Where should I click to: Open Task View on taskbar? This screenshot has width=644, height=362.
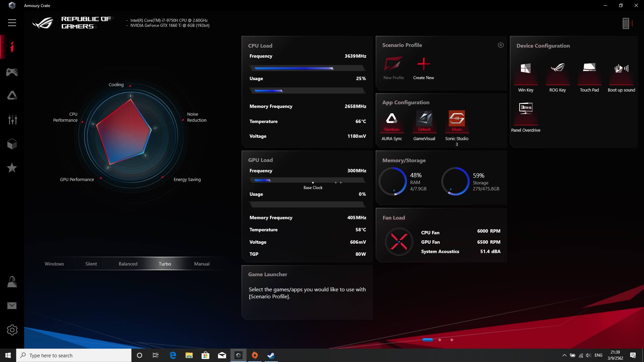coord(156,355)
